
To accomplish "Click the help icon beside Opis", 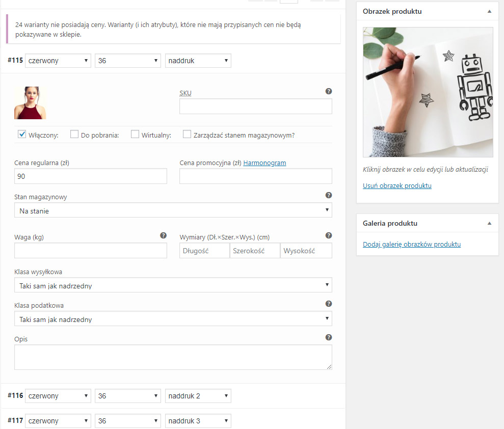I will 329,337.
